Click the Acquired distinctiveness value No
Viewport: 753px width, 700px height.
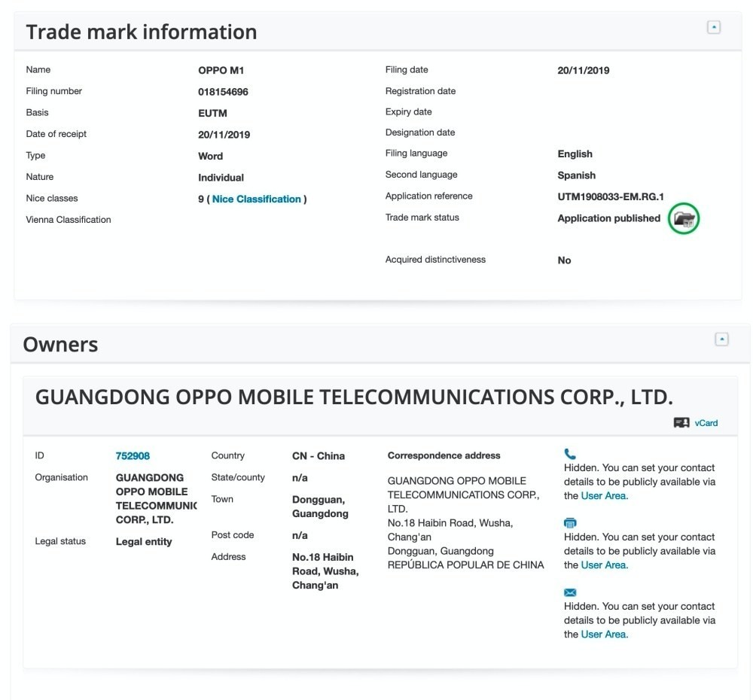564,260
